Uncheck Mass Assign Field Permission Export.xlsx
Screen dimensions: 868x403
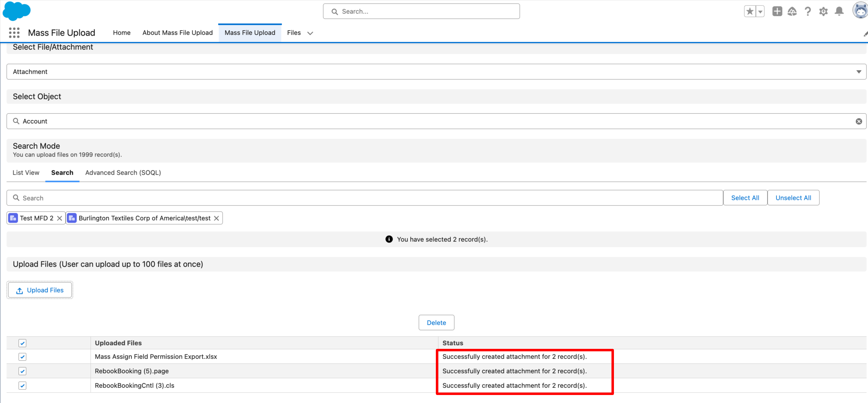pos(22,357)
